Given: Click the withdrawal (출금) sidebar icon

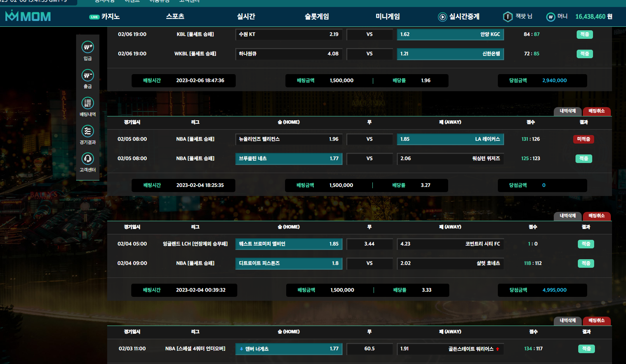Looking at the screenshot, I should [88, 75].
